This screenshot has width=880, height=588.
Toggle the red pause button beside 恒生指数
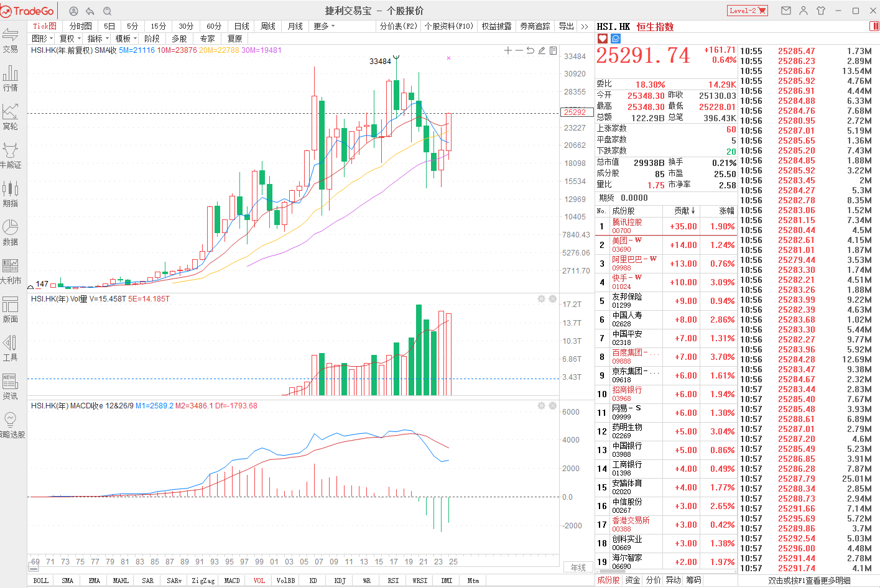click(874, 26)
